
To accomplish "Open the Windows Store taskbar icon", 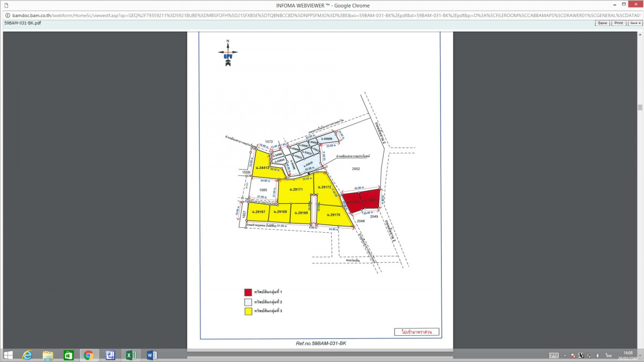I will (x=68, y=355).
